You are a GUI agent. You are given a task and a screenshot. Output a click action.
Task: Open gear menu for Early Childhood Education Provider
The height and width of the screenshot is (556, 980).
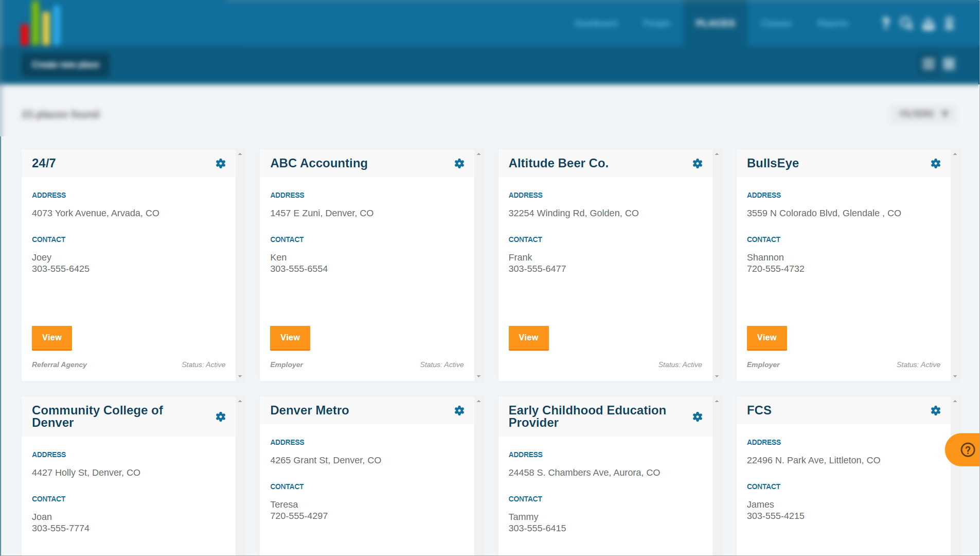pos(698,417)
